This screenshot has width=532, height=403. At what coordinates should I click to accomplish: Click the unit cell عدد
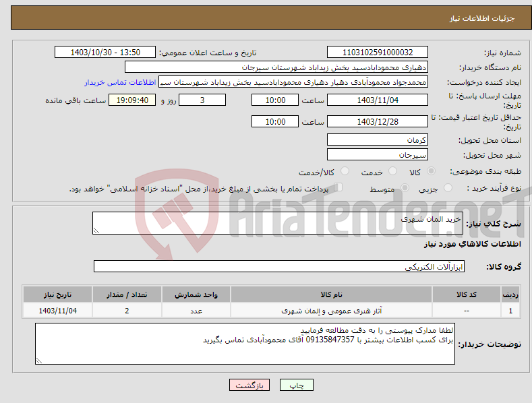click(196, 311)
